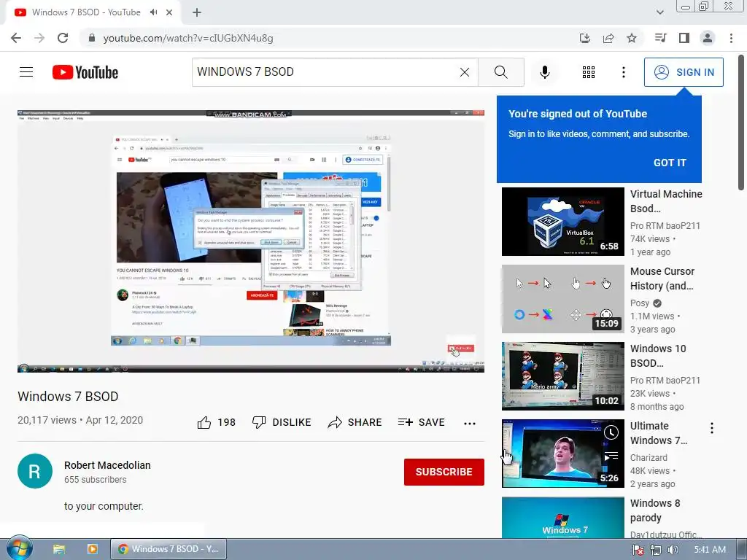Click the DISLIKE thumbs-down button
Screen dimensions: 747x560
282,422
